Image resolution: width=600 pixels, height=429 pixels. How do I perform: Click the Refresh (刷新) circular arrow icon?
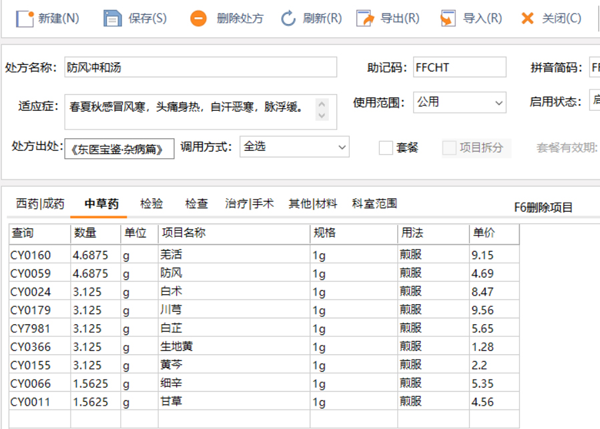[x=288, y=18]
